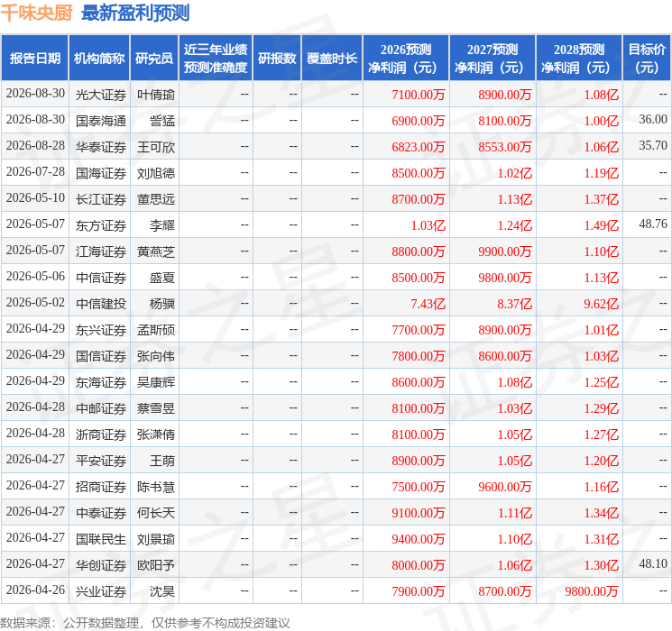
Task: Click 东方证券 target price 48.76
Action: tap(653, 224)
